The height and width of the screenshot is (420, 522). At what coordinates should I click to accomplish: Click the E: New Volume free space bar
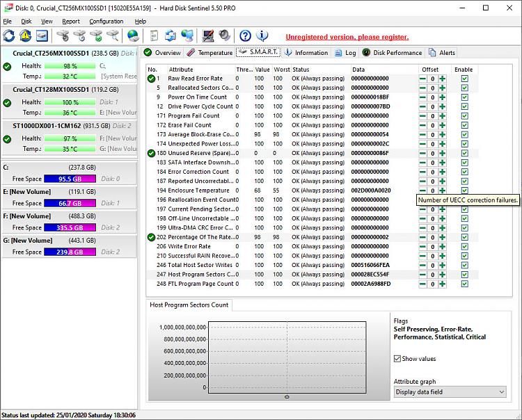pyautogui.click(x=70, y=203)
